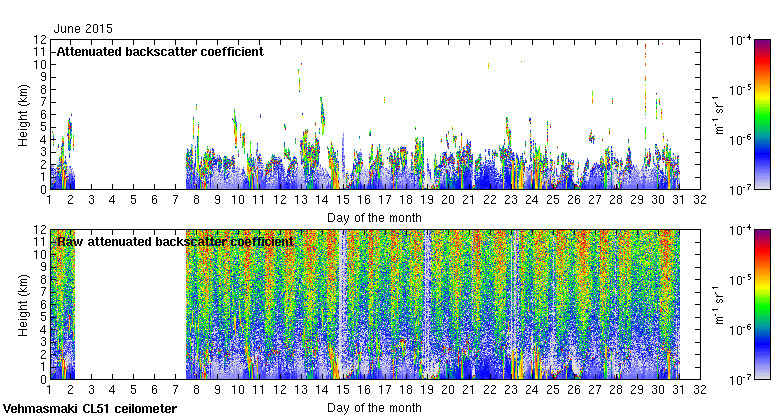Click the m⁻¹ sr⁻¹ unit label of upper colorbar
The image size is (780, 420).
point(716,115)
